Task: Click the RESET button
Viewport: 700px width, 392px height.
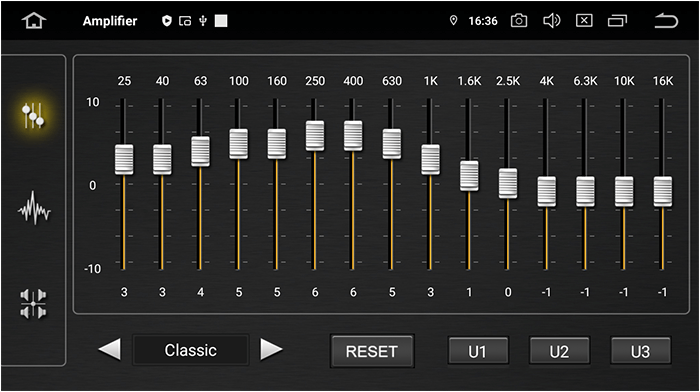Action: (372, 351)
